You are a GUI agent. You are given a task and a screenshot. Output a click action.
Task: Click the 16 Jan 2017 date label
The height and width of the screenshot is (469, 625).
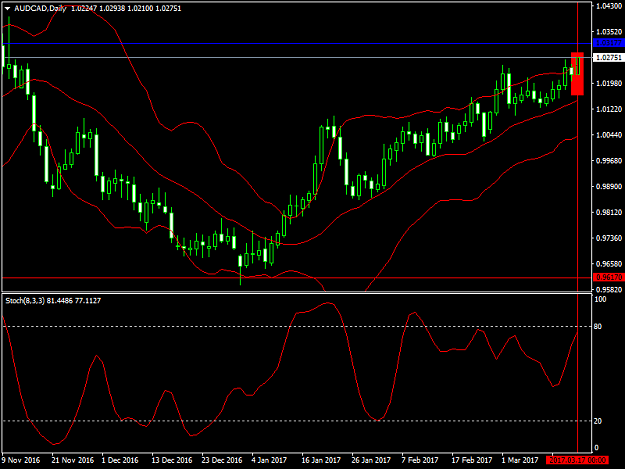pyautogui.click(x=321, y=460)
